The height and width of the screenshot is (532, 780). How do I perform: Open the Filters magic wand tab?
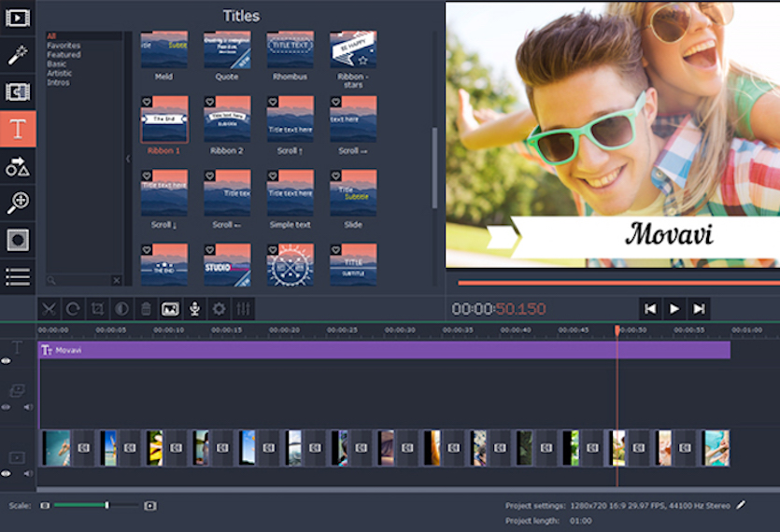[18, 55]
